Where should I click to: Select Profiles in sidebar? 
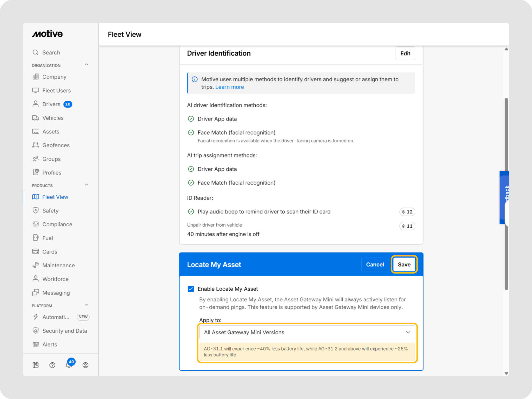(x=52, y=172)
